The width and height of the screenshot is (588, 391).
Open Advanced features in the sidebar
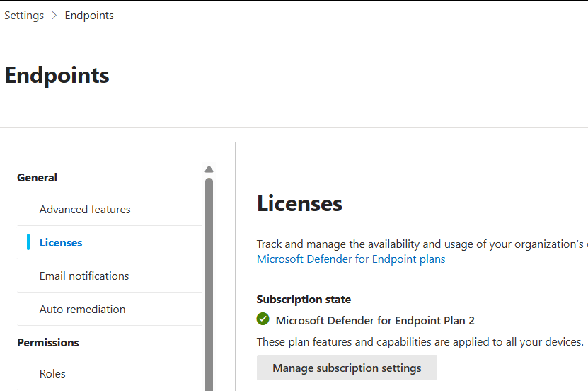click(85, 210)
